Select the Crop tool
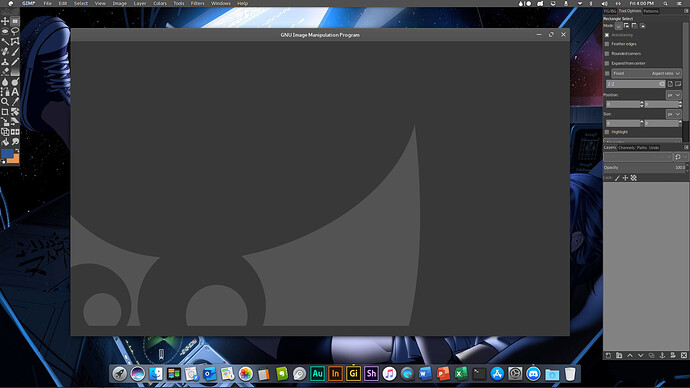Image resolution: width=690 pixels, height=388 pixels. click(x=5, y=112)
